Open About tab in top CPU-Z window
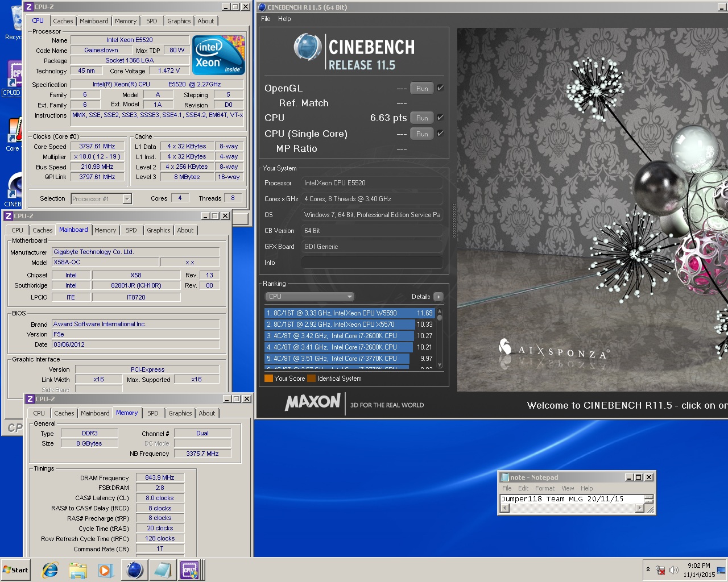 (x=206, y=21)
